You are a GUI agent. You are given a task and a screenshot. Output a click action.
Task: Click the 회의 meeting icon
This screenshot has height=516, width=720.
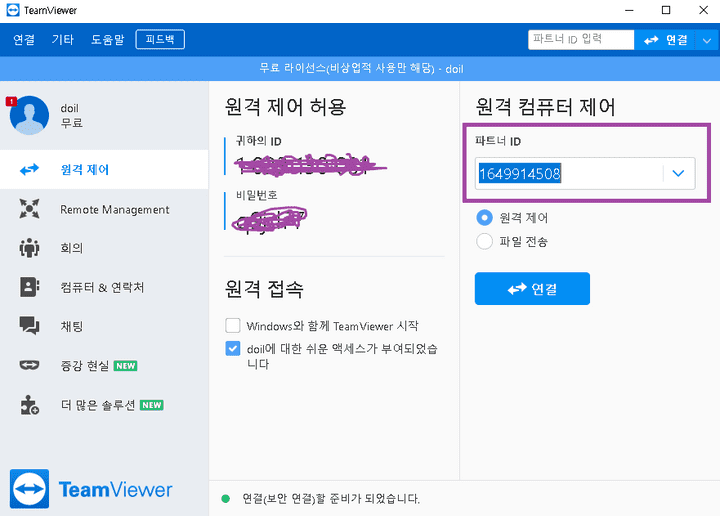point(29,248)
